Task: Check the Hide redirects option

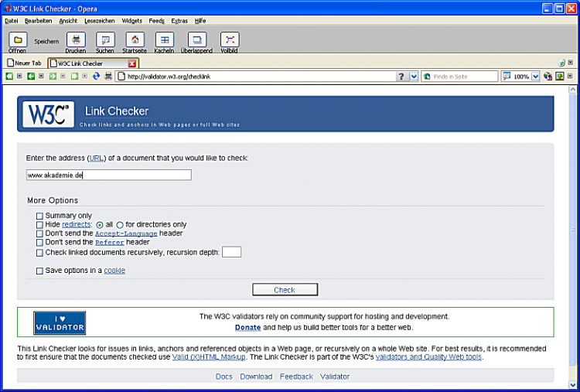Action: click(x=40, y=225)
